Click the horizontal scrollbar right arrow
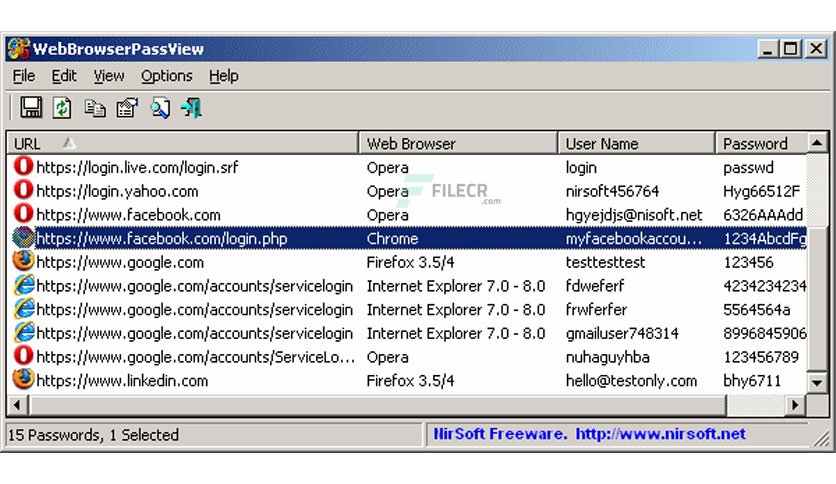 pyautogui.click(x=796, y=405)
